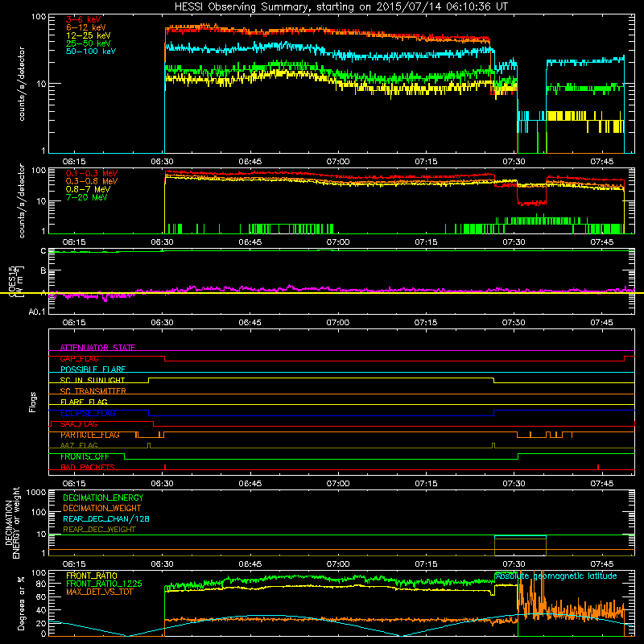Screen dimensions: 644x644
Task: Click the MAX_DET_VS_TOT legend label
Action: pyautogui.click(x=100, y=592)
